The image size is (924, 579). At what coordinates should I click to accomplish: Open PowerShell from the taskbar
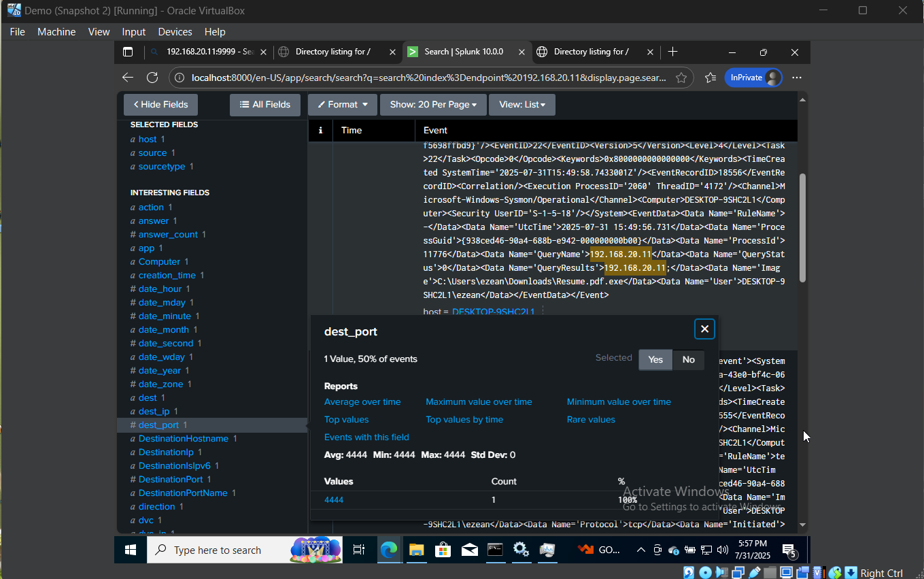click(495, 550)
